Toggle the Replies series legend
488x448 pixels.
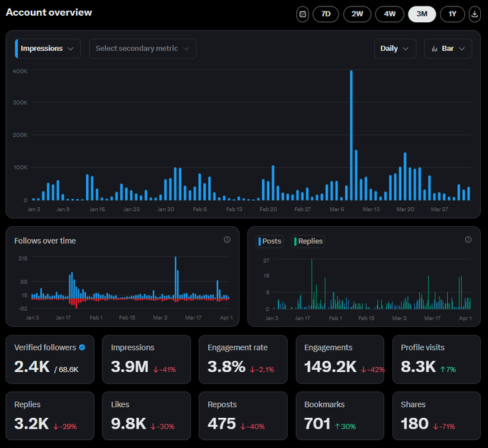coord(307,241)
